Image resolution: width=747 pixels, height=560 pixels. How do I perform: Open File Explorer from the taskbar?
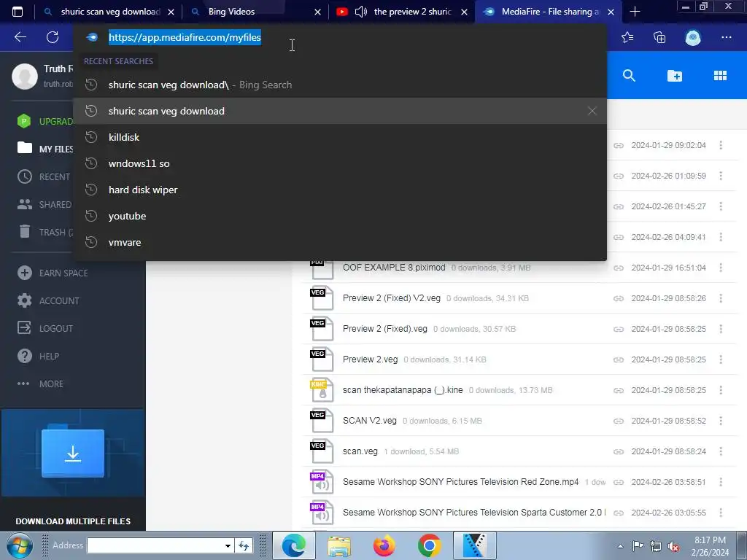339,545
